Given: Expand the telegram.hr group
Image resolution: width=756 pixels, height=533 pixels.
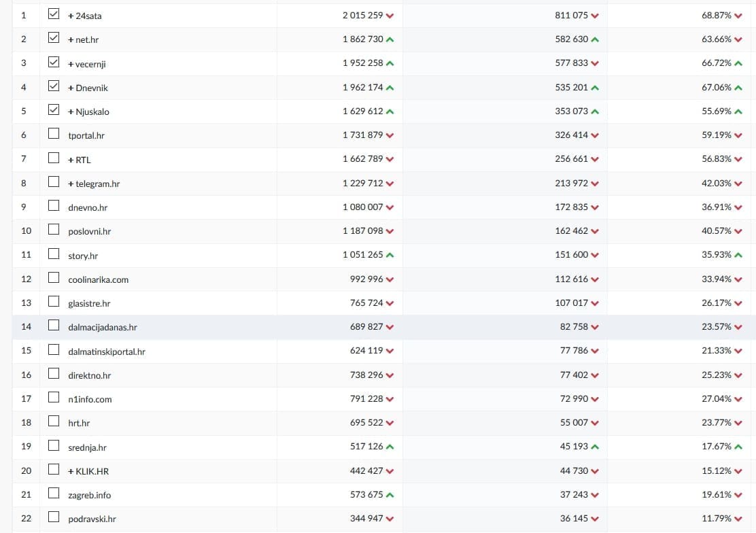Looking at the screenshot, I should point(71,184).
